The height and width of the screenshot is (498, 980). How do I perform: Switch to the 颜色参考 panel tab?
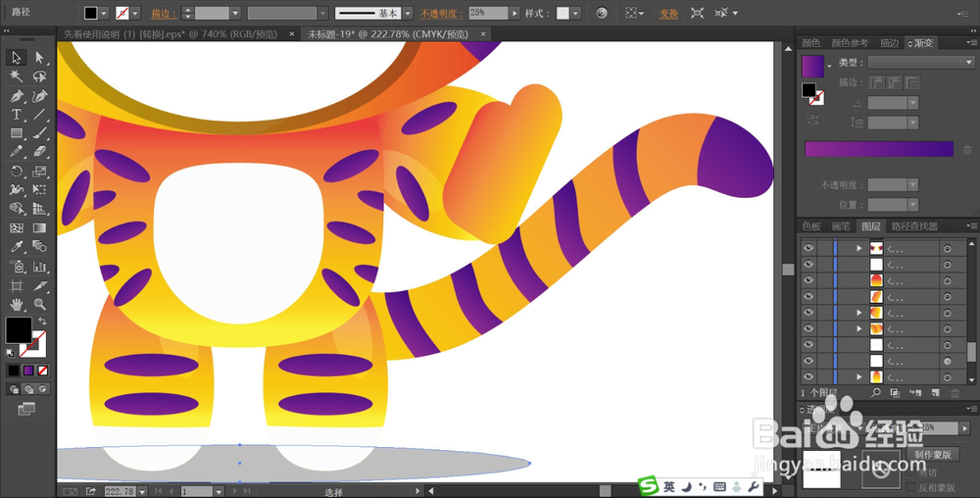click(x=850, y=42)
